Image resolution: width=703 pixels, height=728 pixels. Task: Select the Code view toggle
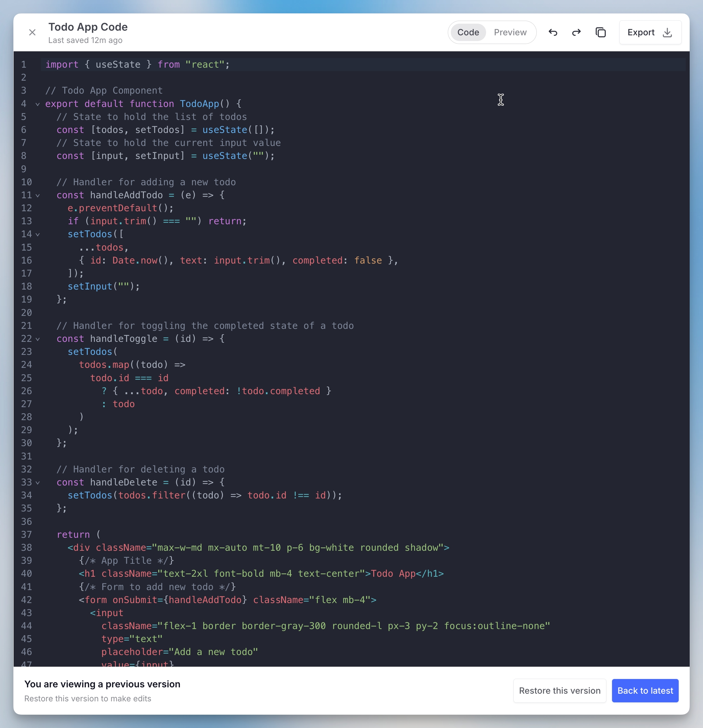coord(468,32)
